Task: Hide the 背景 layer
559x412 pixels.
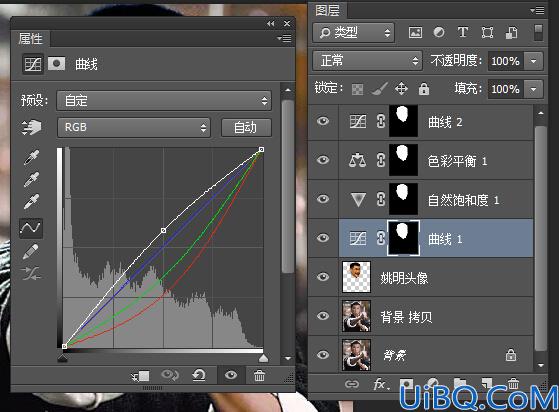Action: [x=323, y=355]
